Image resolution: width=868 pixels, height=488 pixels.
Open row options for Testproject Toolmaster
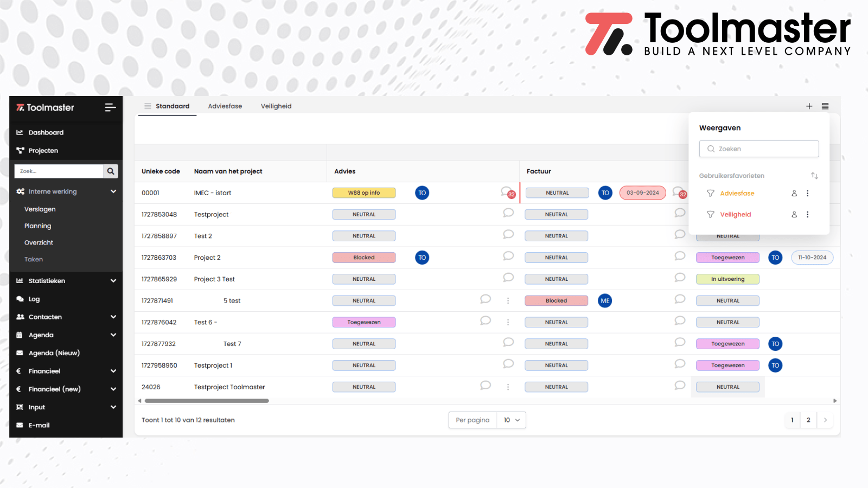click(x=508, y=387)
